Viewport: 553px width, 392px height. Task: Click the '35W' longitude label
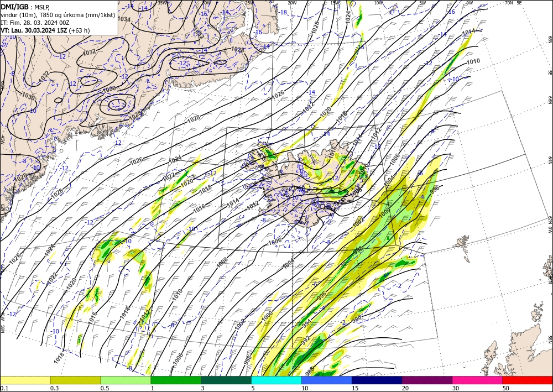click(162, 3)
